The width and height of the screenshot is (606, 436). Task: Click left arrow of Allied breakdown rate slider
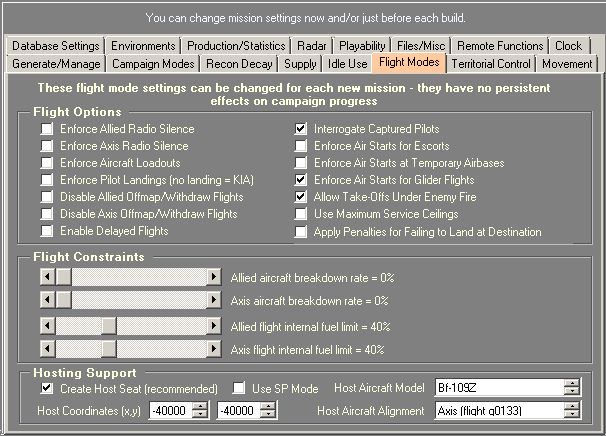(46, 276)
